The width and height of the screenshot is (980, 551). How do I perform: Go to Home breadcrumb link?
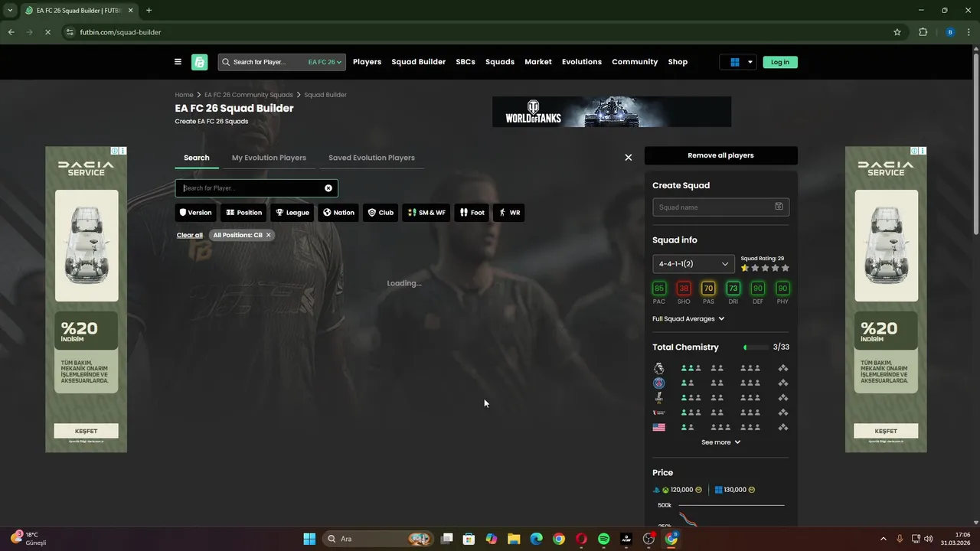pyautogui.click(x=184, y=95)
